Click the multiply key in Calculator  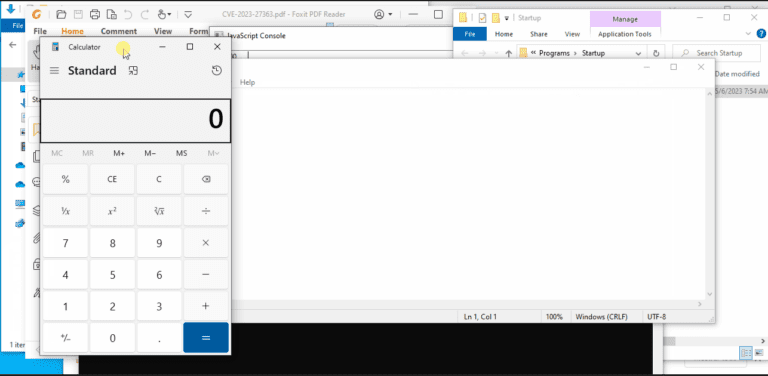tap(206, 243)
